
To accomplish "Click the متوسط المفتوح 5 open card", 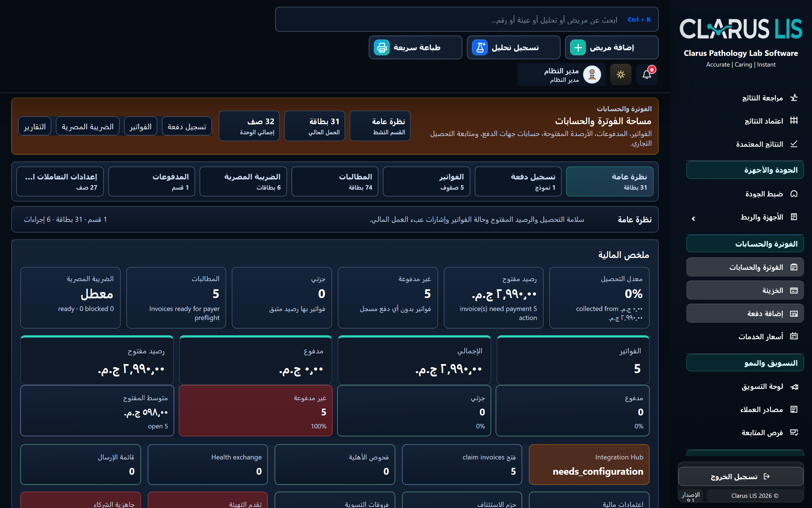I will [x=97, y=411].
